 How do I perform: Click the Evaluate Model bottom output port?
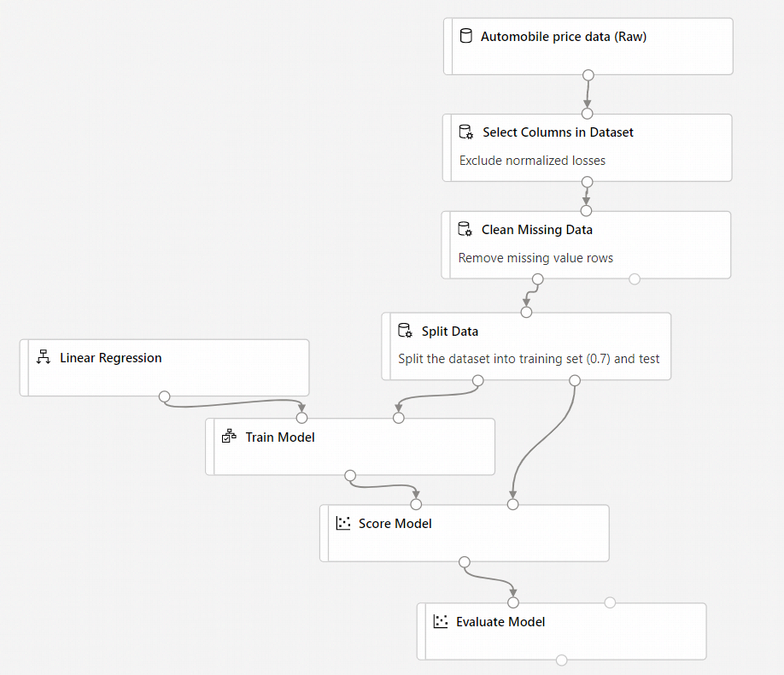pos(561,660)
